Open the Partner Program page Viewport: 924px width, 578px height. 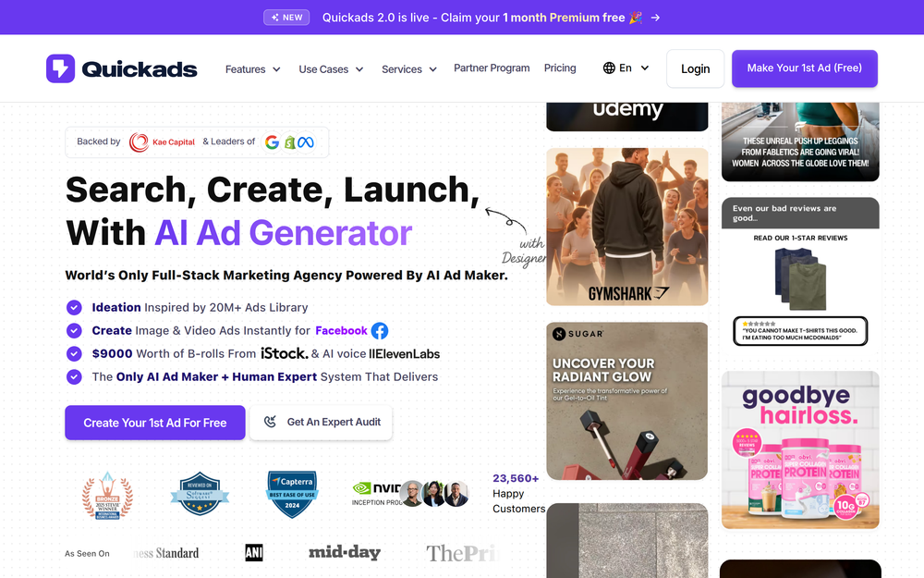492,68
